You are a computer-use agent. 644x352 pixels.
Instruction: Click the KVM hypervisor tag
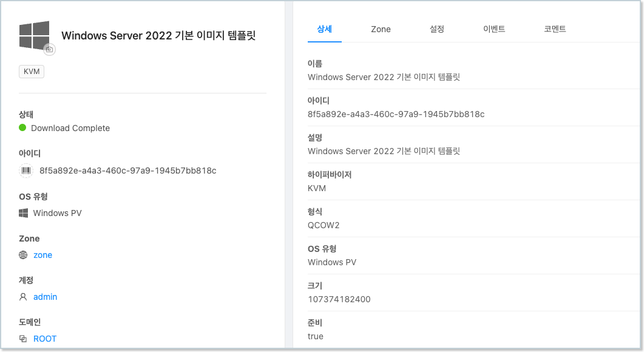pyautogui.click(x=32, y=72)
